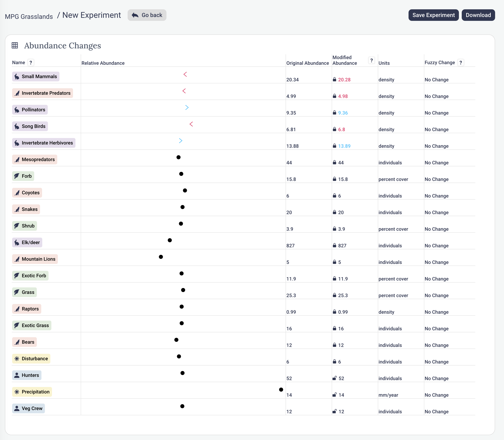Click the Download button
504x440 pixels.
tap(478, 15)
